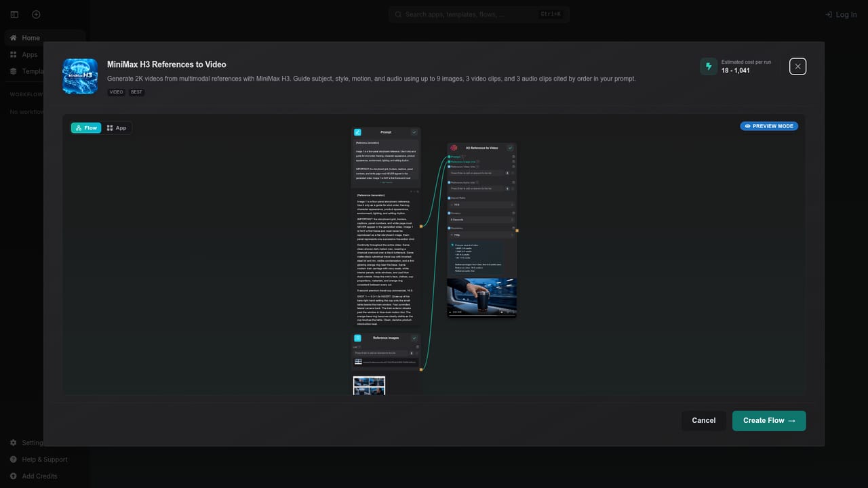The image size is (868, 488).
Task: Open the Duration 5 Seconds dropdown
Action: coord(481,220)
